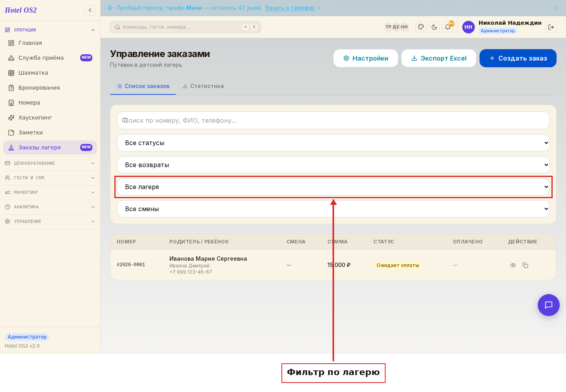Click the phone +7 999 123-45-67

[191, 272]
